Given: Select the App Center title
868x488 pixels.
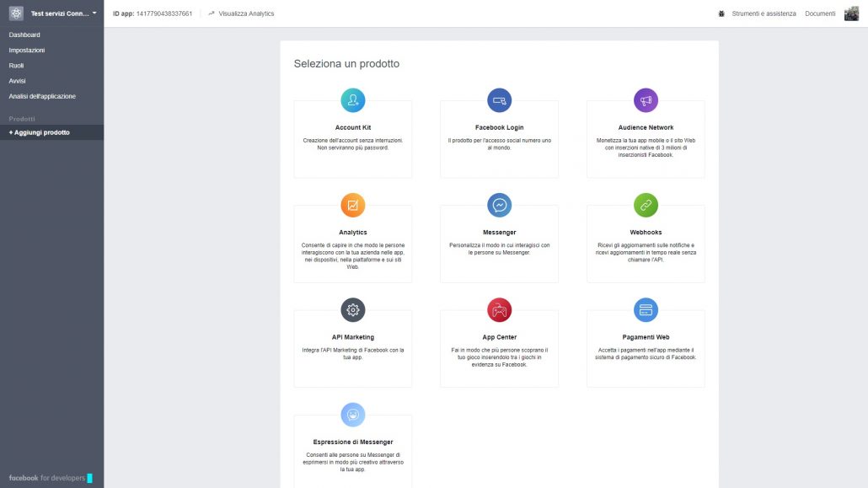Looking at the screenshot, I should (500, 337).
